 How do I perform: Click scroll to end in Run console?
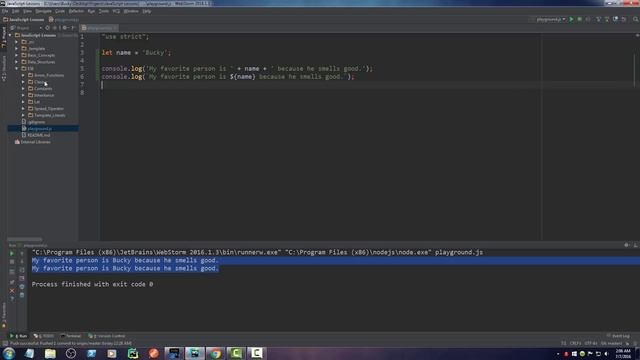(x=22, y=278)
